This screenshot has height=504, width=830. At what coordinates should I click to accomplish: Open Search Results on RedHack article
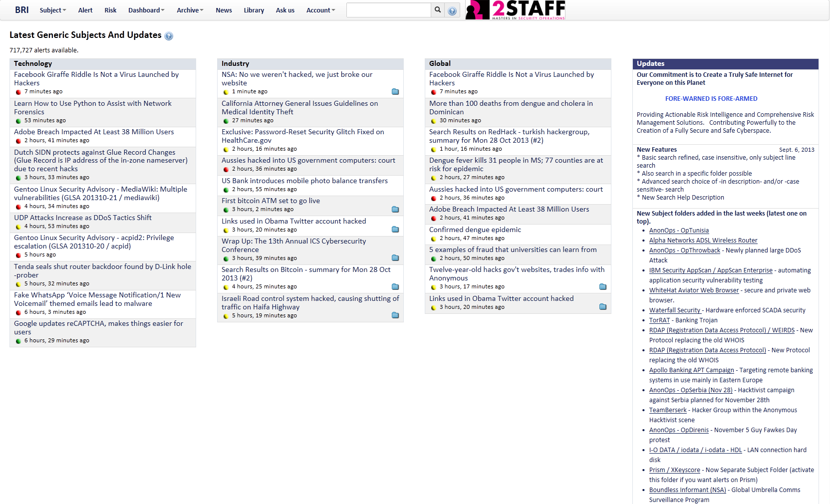tap(509, 136)
